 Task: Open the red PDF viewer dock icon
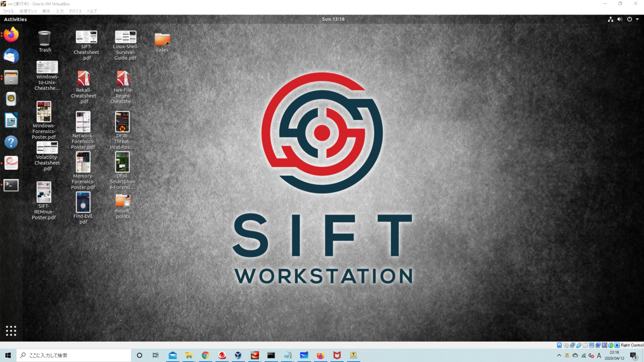coord(11,163)
